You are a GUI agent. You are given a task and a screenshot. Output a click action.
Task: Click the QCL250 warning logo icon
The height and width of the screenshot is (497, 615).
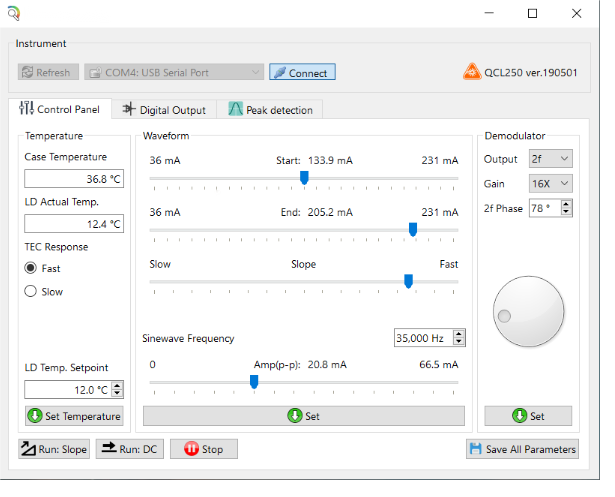point(472,72)
